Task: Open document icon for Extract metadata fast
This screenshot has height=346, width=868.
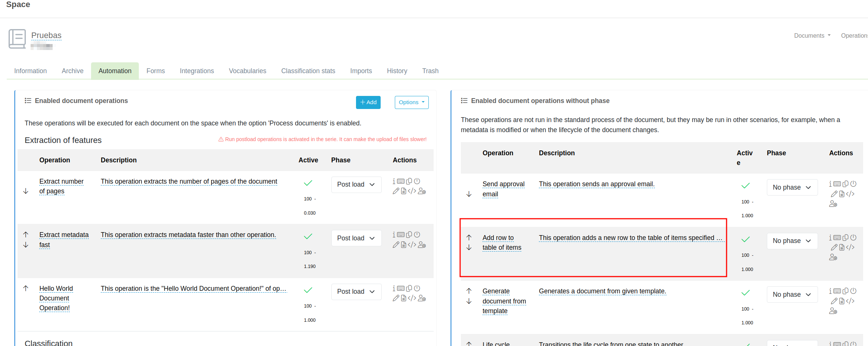Action: [x=403, y=245]
